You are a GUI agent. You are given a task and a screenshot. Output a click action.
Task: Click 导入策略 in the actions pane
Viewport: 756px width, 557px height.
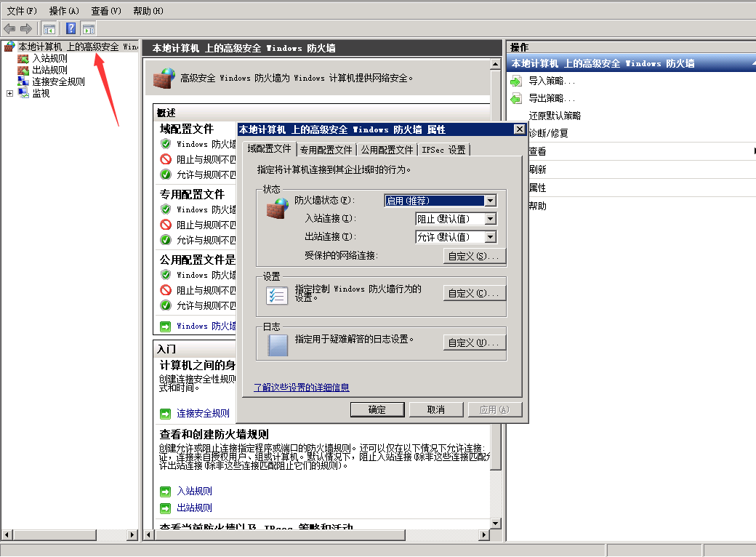(x=551, y=81)
